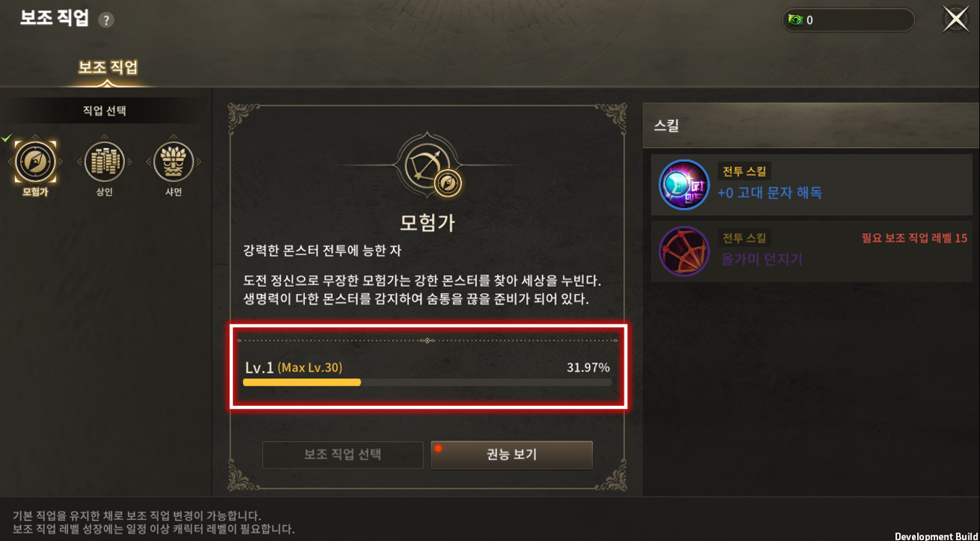Viewport: 980px width, 541px height.
Task: Click the 올가미 던지기 skill icon
Action: (x=684, y=251)
